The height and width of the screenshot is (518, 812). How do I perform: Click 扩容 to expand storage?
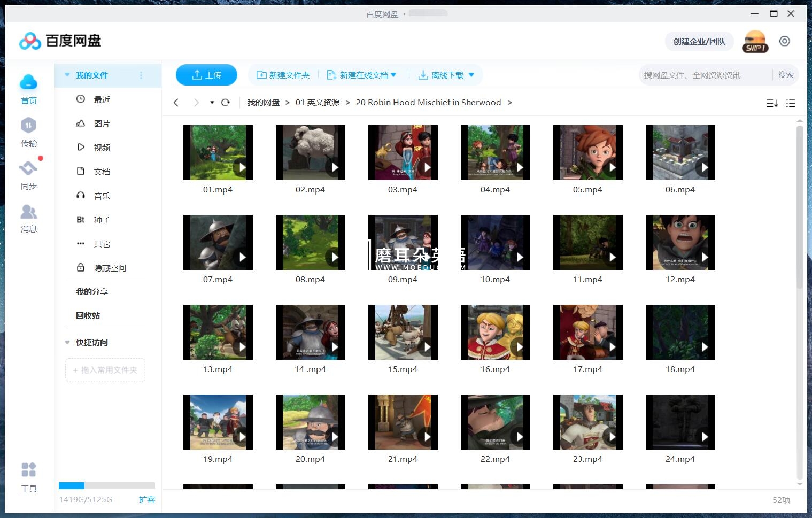tap(146, 499)
